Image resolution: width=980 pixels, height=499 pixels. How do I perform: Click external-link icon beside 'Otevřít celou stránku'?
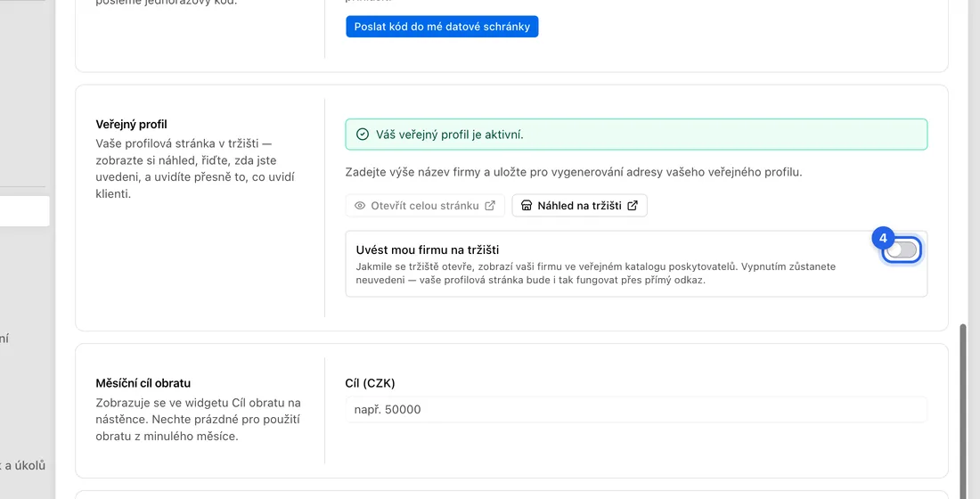(x=490, y=206)
